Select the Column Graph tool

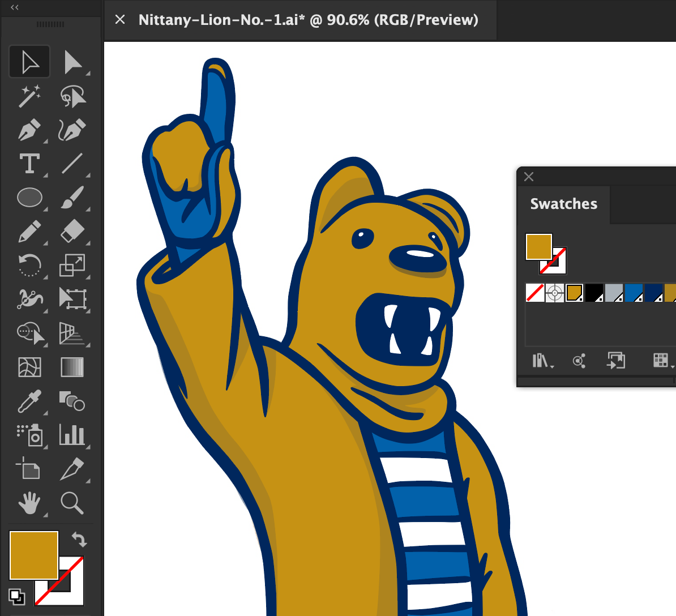(x=72, y=435)
